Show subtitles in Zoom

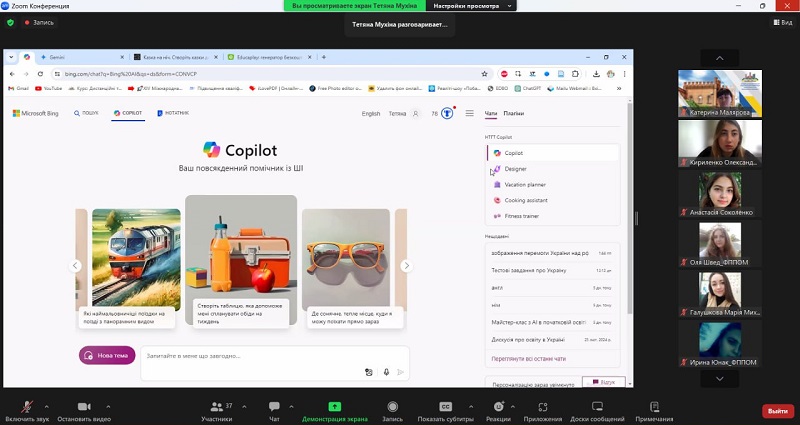(x=445, y=411)
